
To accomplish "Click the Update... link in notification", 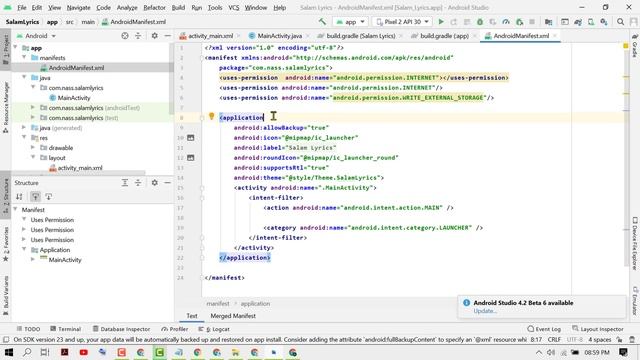I will 485,311.
